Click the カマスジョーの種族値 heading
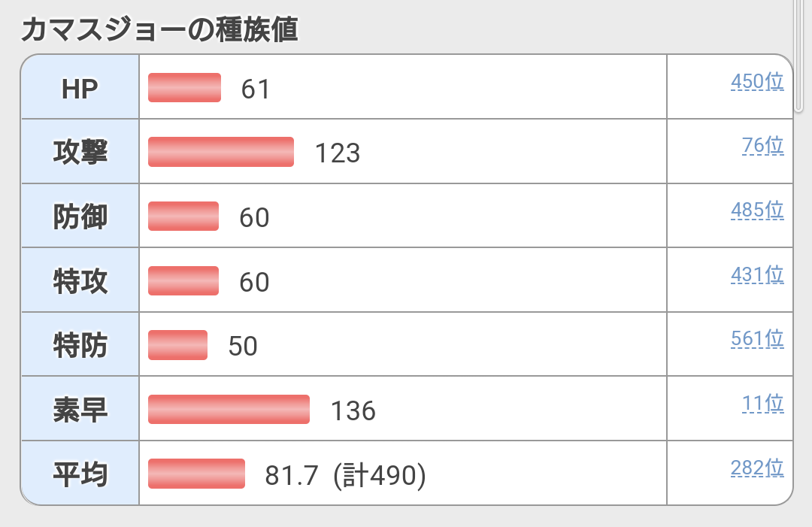Viewport: 812px width, 527px height. pos(159,30)
